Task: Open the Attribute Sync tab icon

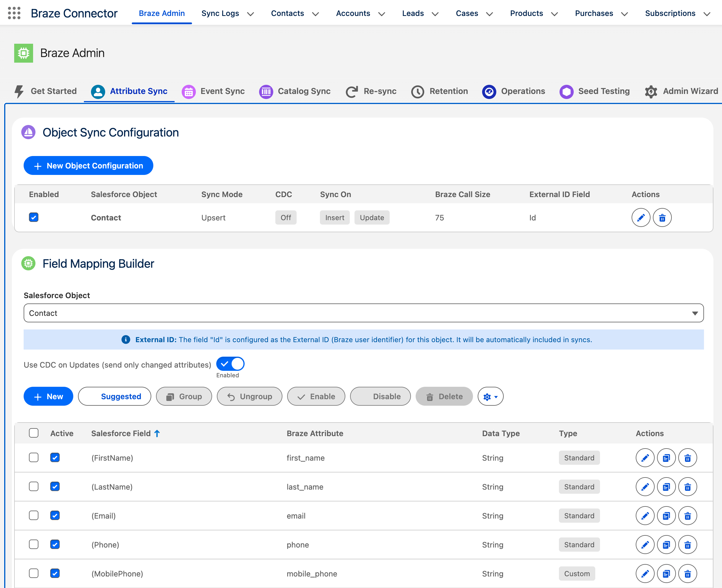Action: click(97, 91)
